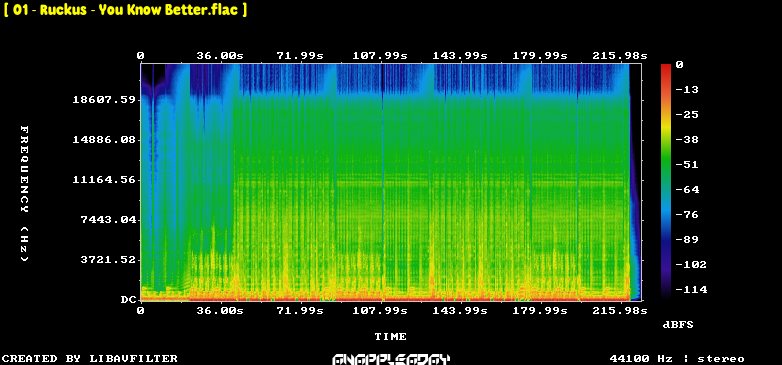Click the 36.00s label on top axis

220,56
